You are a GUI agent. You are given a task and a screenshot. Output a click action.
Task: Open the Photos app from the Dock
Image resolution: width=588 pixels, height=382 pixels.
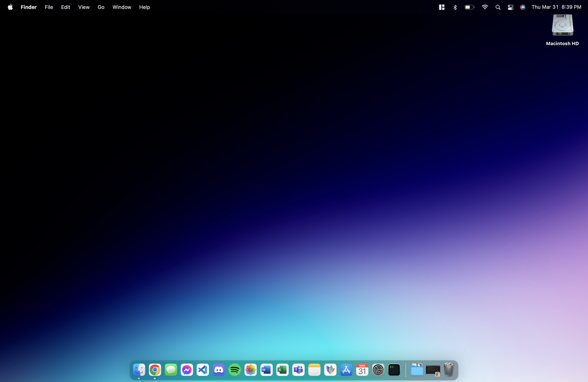(250, 370)
